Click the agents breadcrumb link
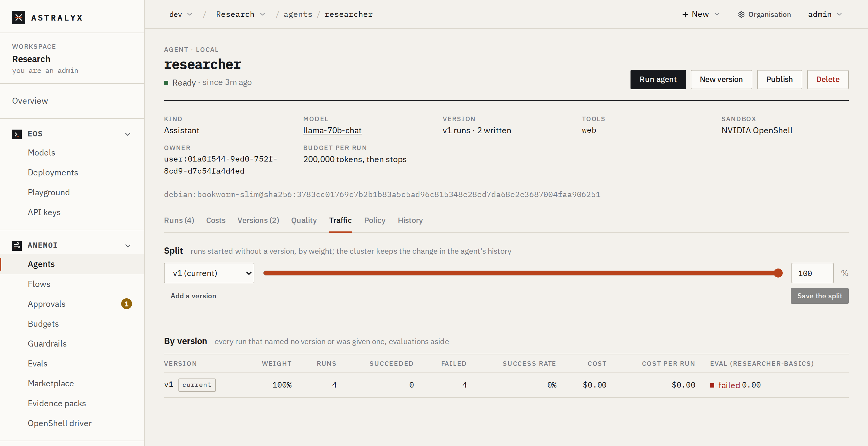 coord(298,14)
